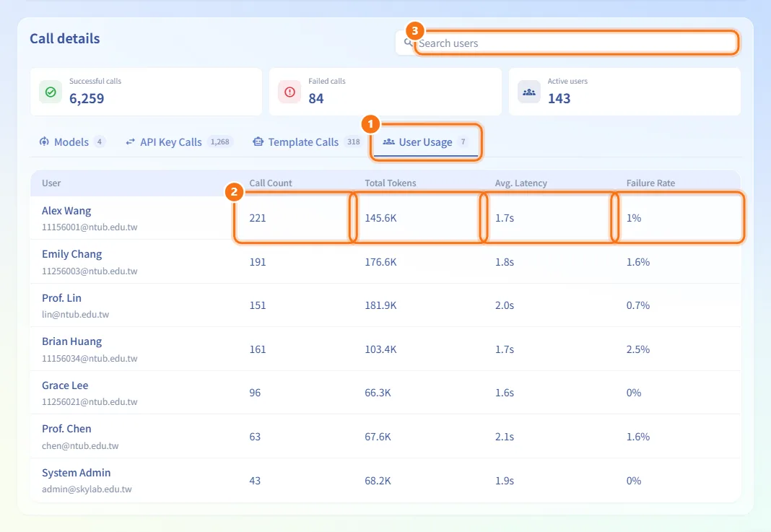Click Prof. Chen's 2.1s latency
Screen dimensions: 771x532
pyautogui.click(x=505, y=437)
